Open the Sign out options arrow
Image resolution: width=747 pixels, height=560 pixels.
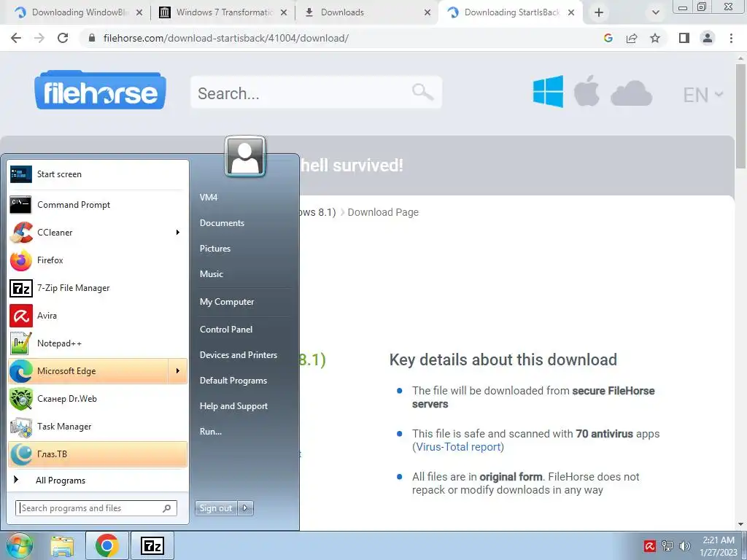(245, 508)
